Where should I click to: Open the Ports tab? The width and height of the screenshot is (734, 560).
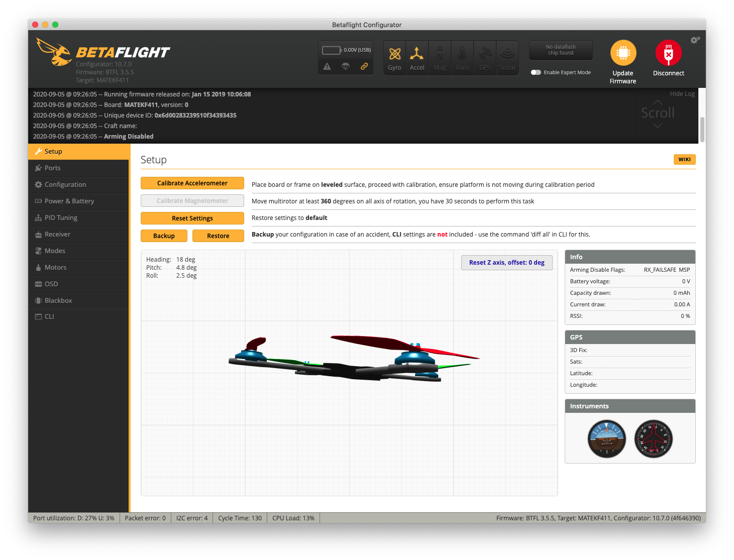tap(79, 168)
